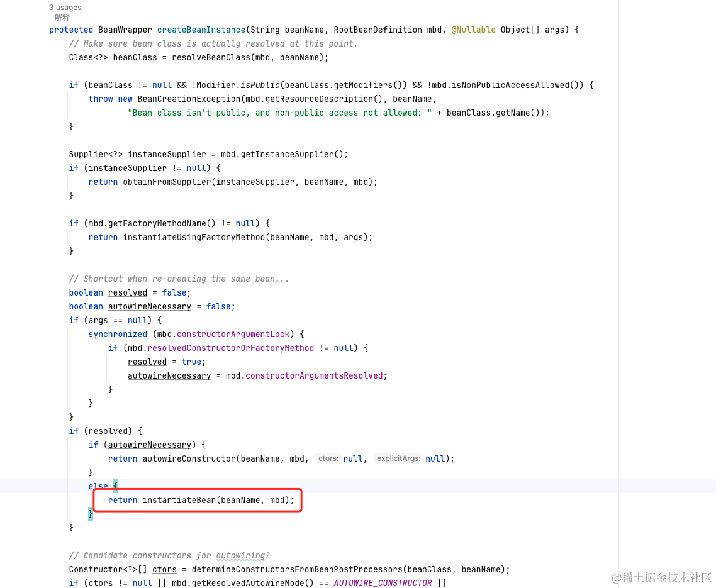The height and width of the screenshot is (588, 716).
Task: Click the resolveBeanClass call
Action: coord(211,57)
